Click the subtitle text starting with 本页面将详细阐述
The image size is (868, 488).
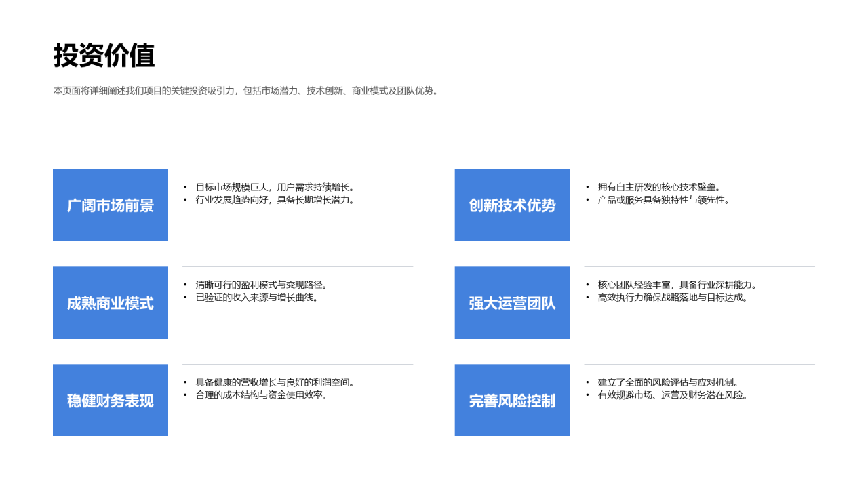[x=248, y=90]
